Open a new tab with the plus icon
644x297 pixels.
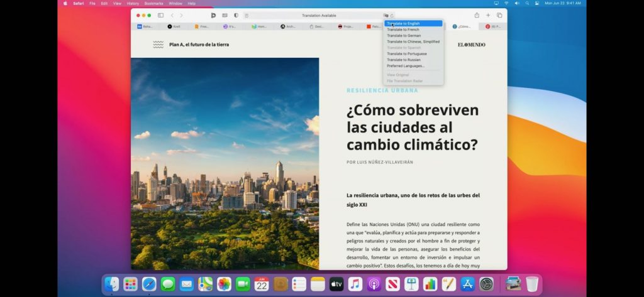point(488,15)
